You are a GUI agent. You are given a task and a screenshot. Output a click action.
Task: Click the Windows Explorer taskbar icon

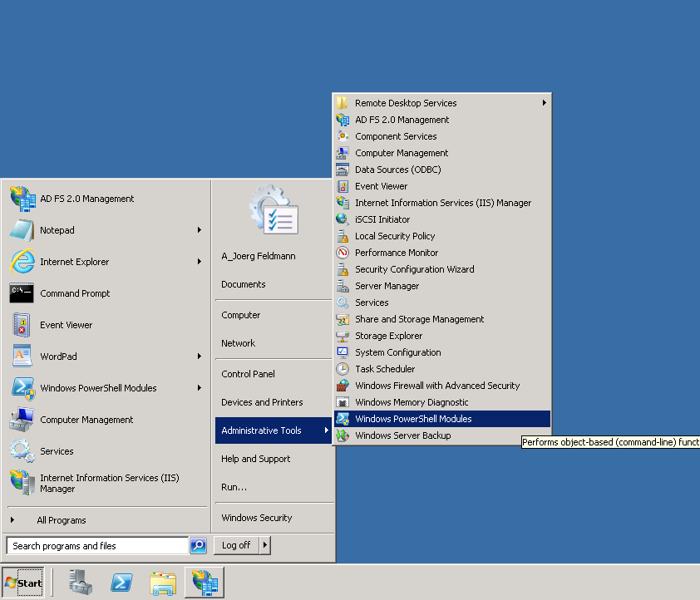click(x=163, y=582)
